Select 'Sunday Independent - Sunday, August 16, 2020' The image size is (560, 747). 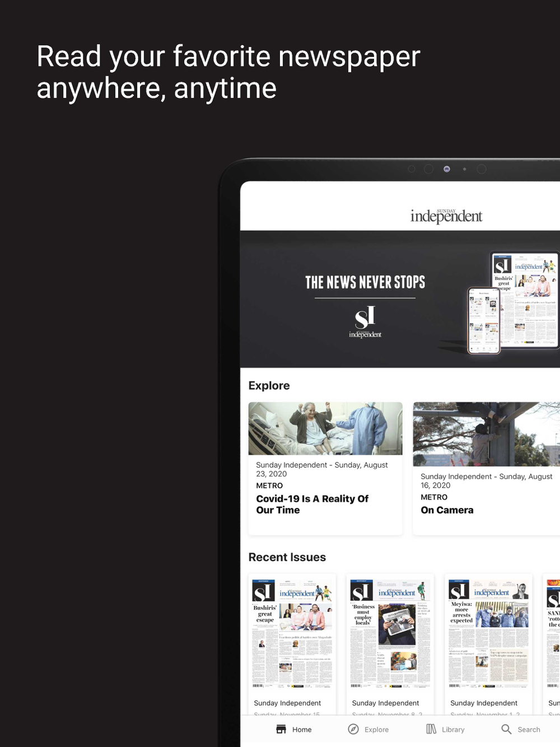(x=487, y=481)
